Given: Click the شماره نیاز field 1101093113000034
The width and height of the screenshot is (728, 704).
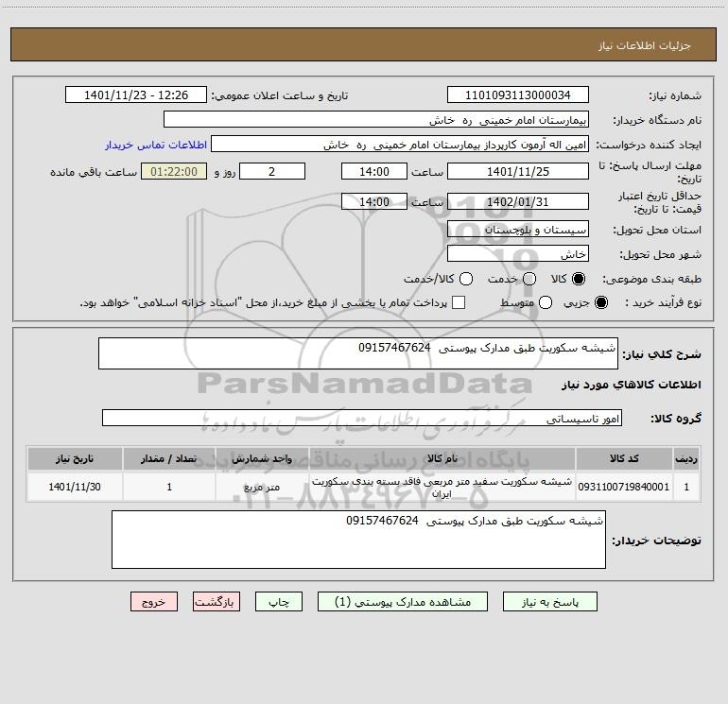Looking at the screenshot, I should click(518, 94).
